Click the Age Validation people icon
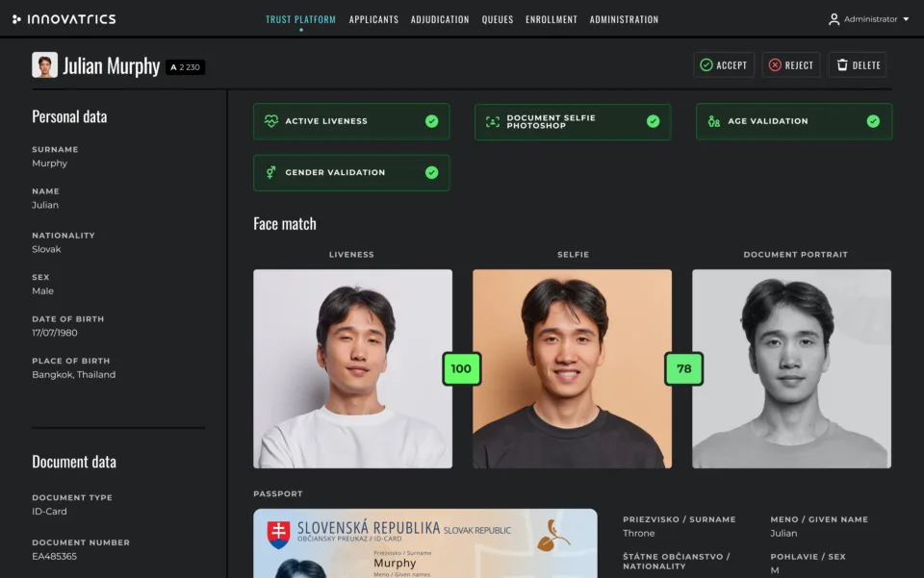This screenshot has width=924, height=578. (x=713, y=121)
